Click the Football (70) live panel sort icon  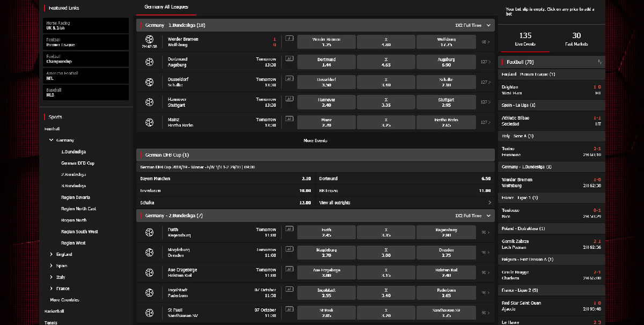(x=599, y=62)
